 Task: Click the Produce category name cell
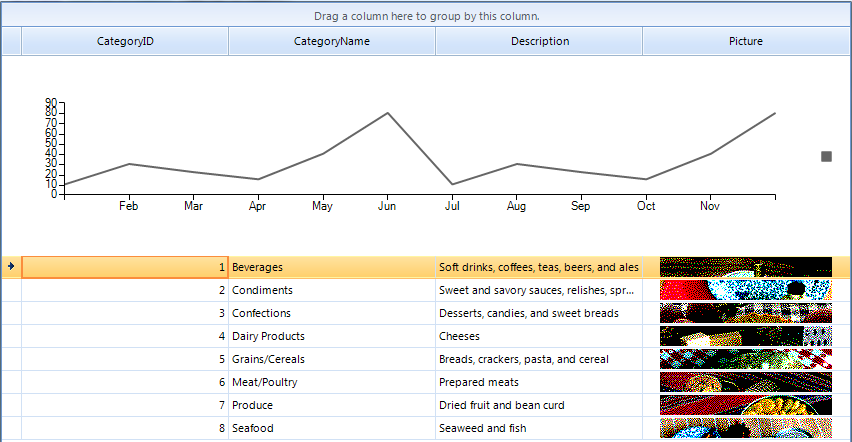pos(331,405)
